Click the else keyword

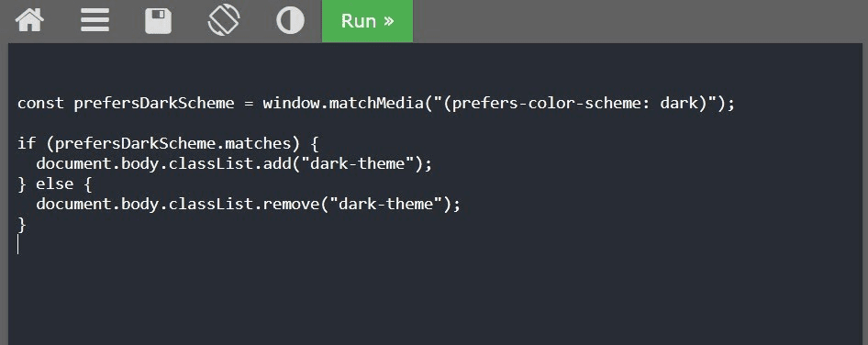coord(55,184)
